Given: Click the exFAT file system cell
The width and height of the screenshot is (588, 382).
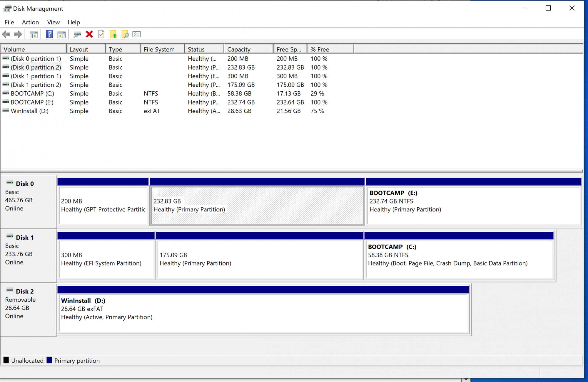Looking at the screenshot, I should 152,111.
